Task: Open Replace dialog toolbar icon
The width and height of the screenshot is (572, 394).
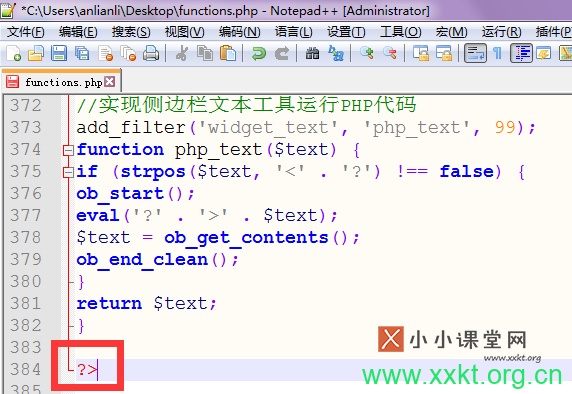Action: point(336,53)
